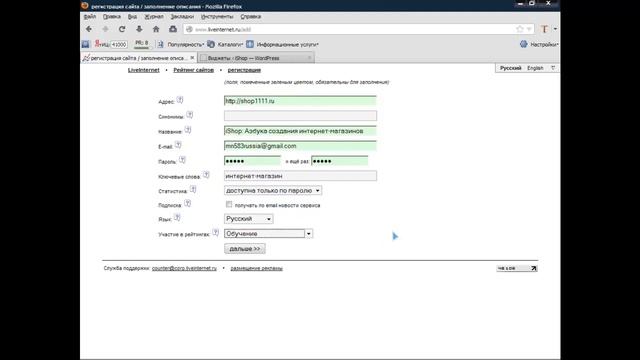
Task: Click the red T toolbar icon
Action: point(544,29)
